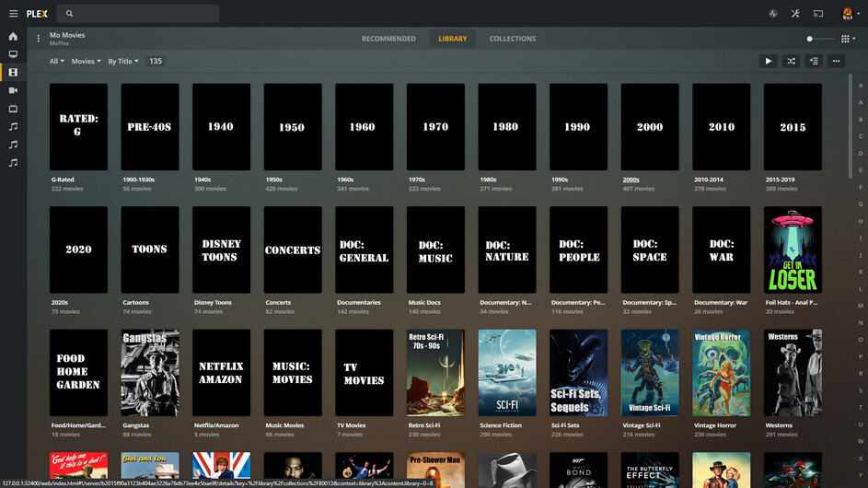
Task: Click the Concerts collection title
Action: [x=278, y=302]
